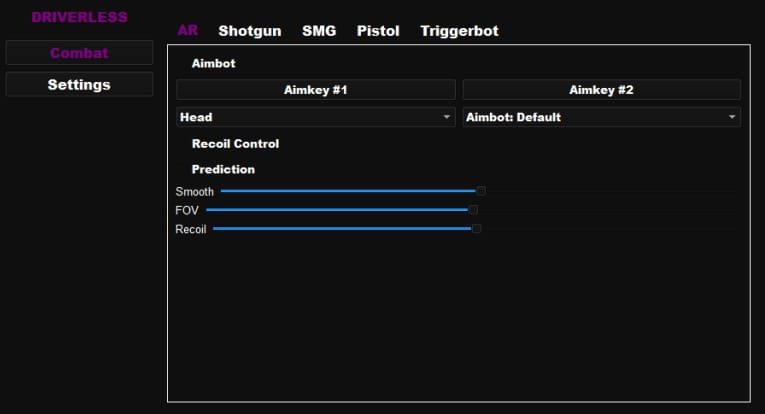The image size is (765, 414).
Task: Click the FOV slider handle
Action: pos(473,210)
